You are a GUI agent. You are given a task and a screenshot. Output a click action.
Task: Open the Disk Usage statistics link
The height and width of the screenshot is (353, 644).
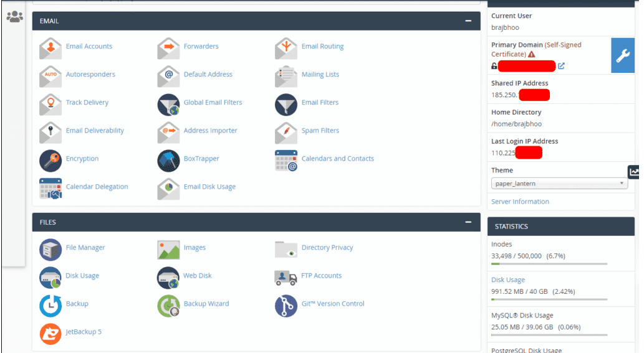coord(508,280)
